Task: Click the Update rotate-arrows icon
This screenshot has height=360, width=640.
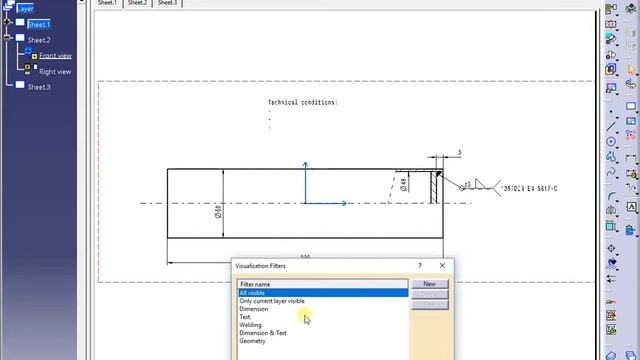Action: (631, 84)
